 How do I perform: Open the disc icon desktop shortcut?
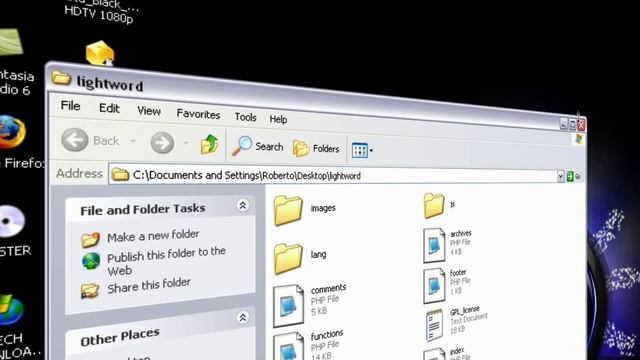point(12,221)
